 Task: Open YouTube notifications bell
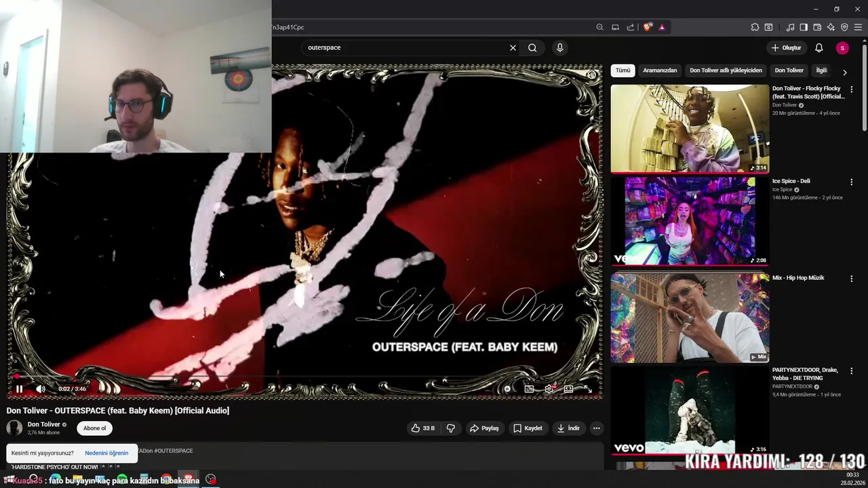[x=819, y=47]
